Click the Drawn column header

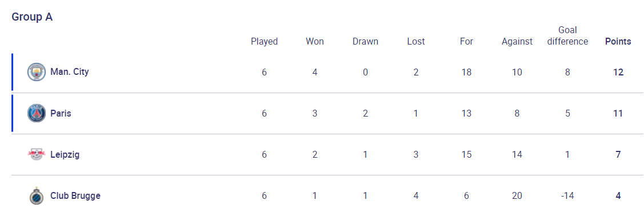pyautogui.click(x=365, y=42)
